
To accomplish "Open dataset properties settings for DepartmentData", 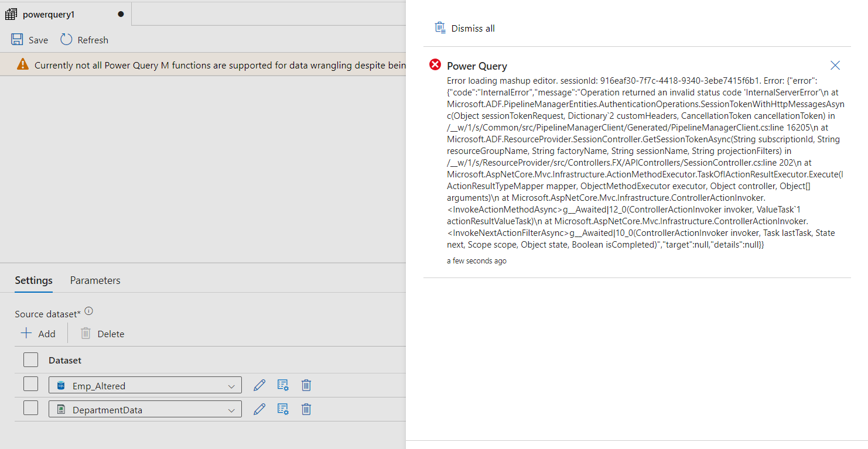I will point(283,409).
